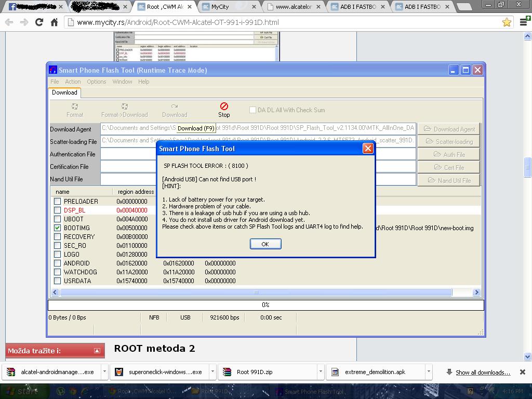Click the left arrow of the partition list scrollbar
Viewport: 532px width, 399px height.
tap(55, 292)
